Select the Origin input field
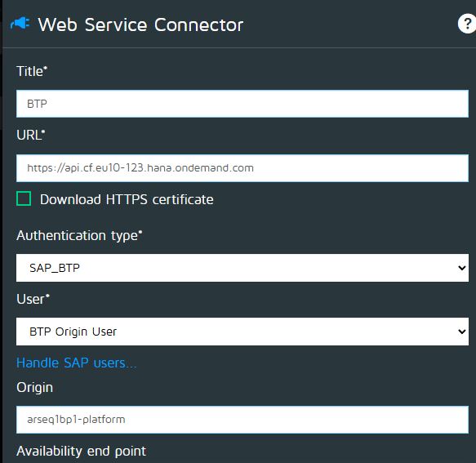 242,420
